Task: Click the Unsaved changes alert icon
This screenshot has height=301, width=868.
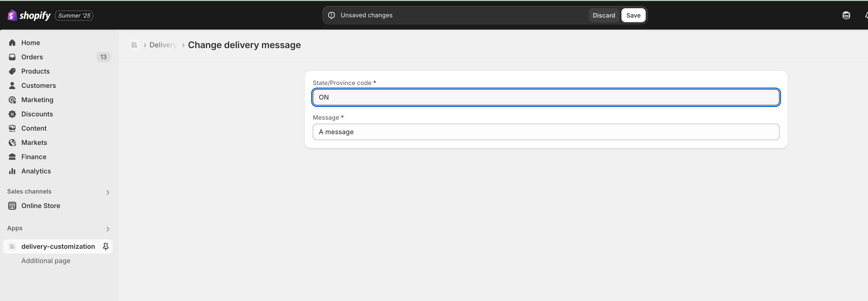Action: pos(332,15)
